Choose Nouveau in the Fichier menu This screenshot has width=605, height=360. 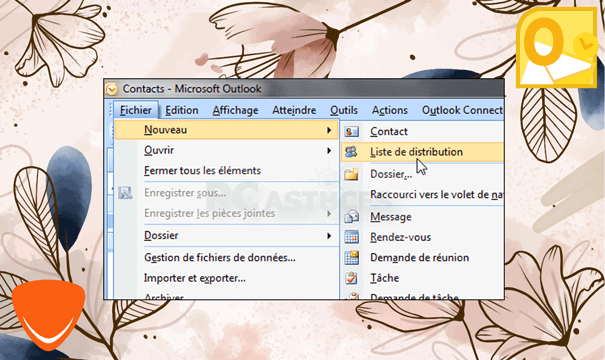coord(226,130)
